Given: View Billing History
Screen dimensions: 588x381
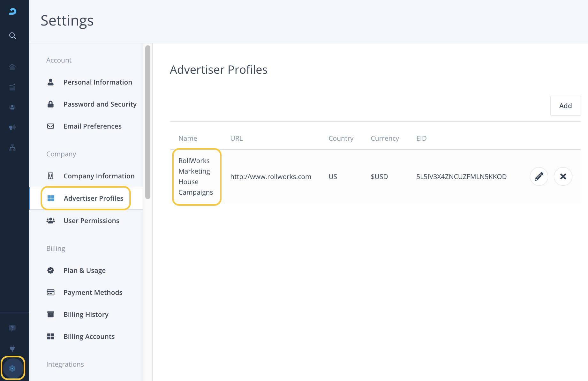Looking at the screenshot, I should [86, 315].
